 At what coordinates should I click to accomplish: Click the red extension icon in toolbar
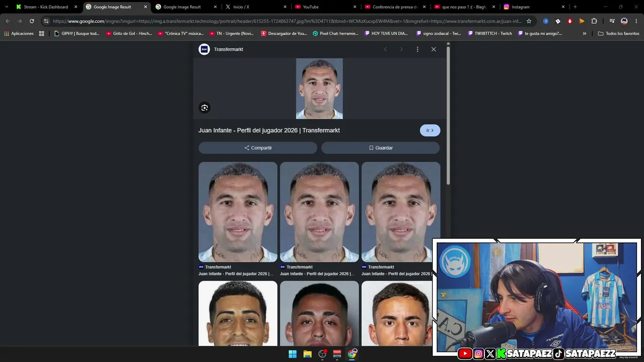(570, 21)
